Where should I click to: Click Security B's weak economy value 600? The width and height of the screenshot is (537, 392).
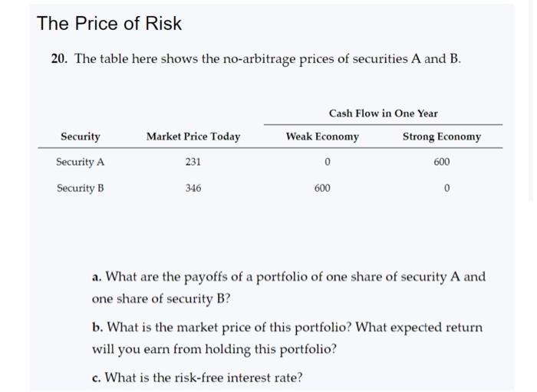[322, 188]
